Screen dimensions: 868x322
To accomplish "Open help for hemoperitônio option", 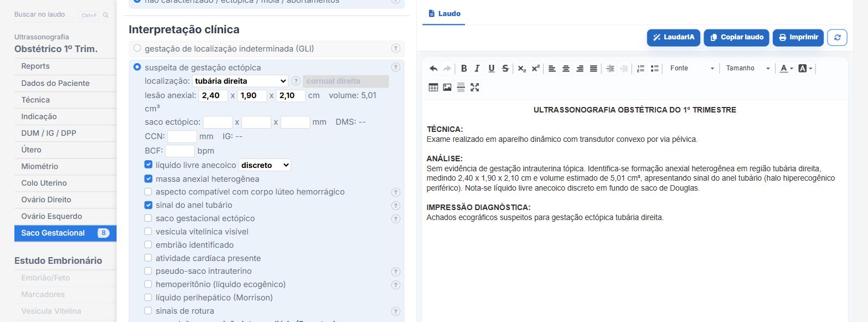I will [x=395, y=285].
